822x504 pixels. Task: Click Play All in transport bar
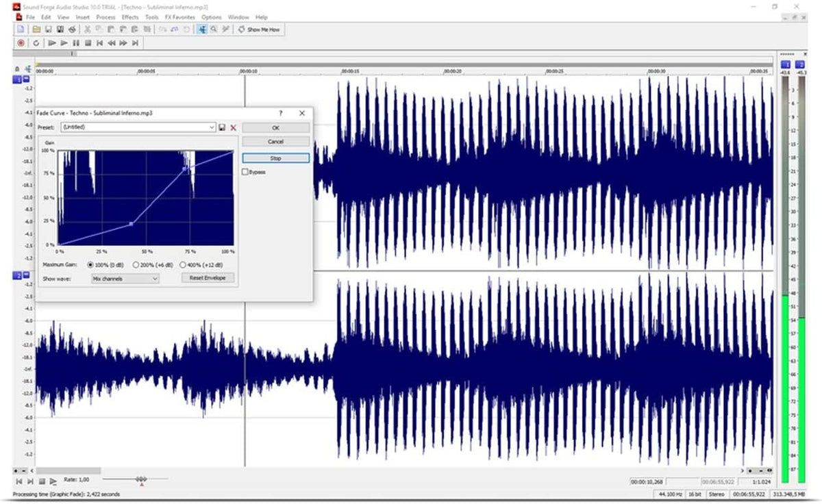[x=52, y=43]
